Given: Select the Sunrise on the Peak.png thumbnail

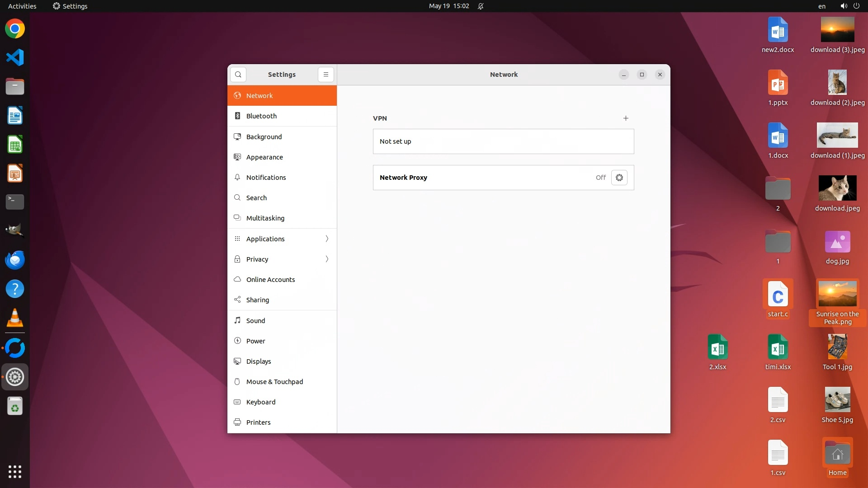Looking at the screenshot, I should point(837,294).
